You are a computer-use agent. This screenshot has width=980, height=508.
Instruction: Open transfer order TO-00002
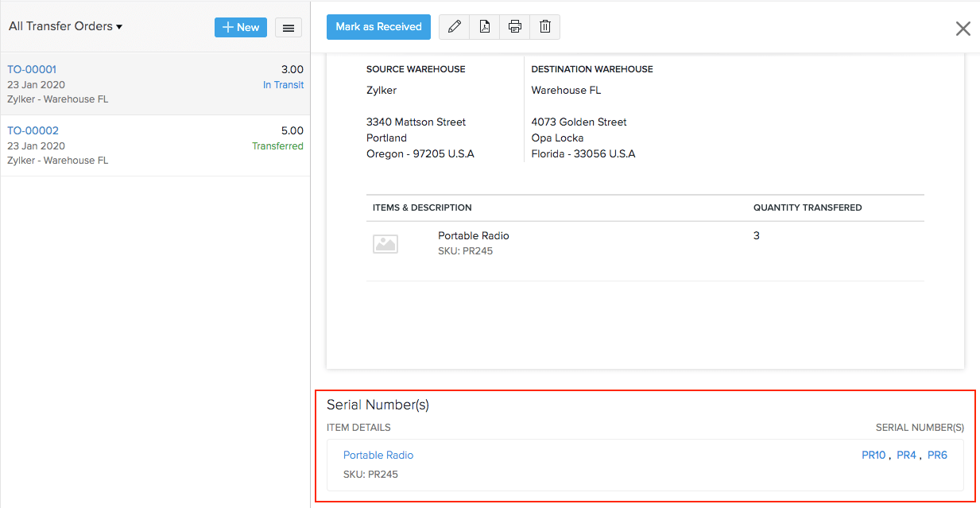[32, 130]
